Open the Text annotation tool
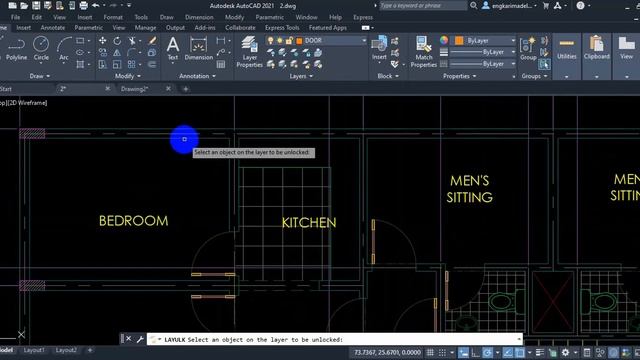Viewport: 640px width, 360px height. click(173, 49)
